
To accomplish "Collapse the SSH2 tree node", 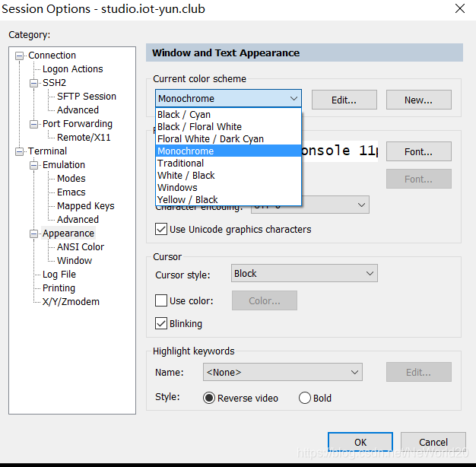I will coord(33,83).
